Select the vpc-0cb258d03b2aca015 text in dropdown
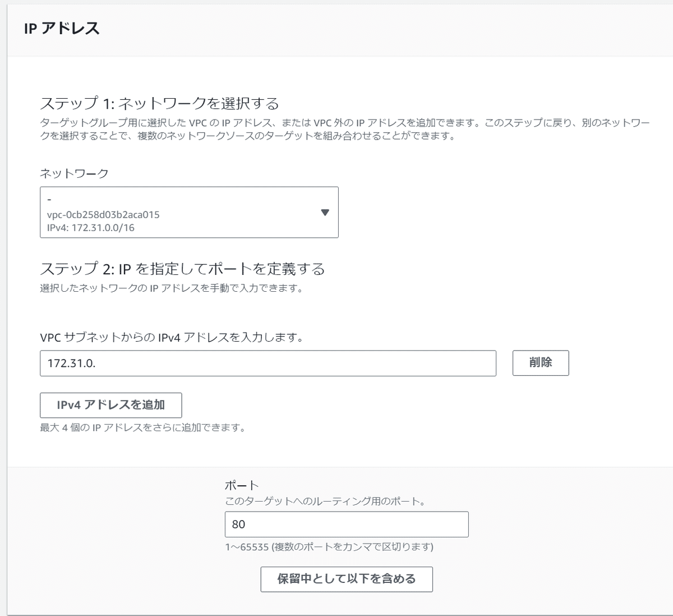673x616 pixels. (103, 215)
